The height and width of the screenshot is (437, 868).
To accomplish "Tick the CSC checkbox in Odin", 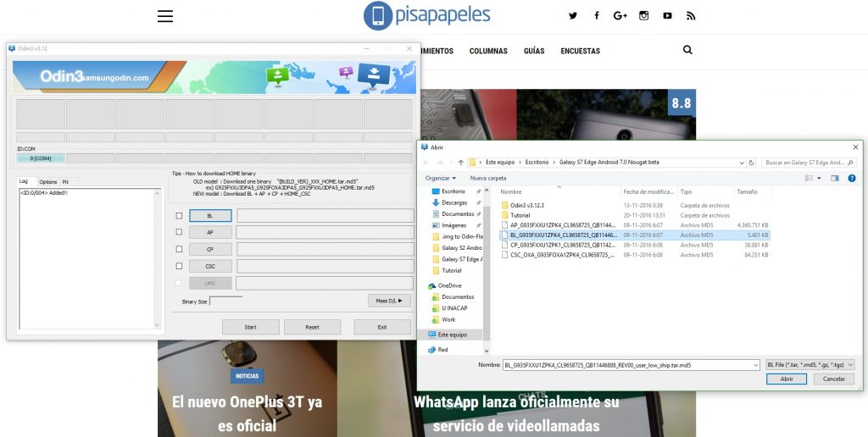I will pos(179,266).
